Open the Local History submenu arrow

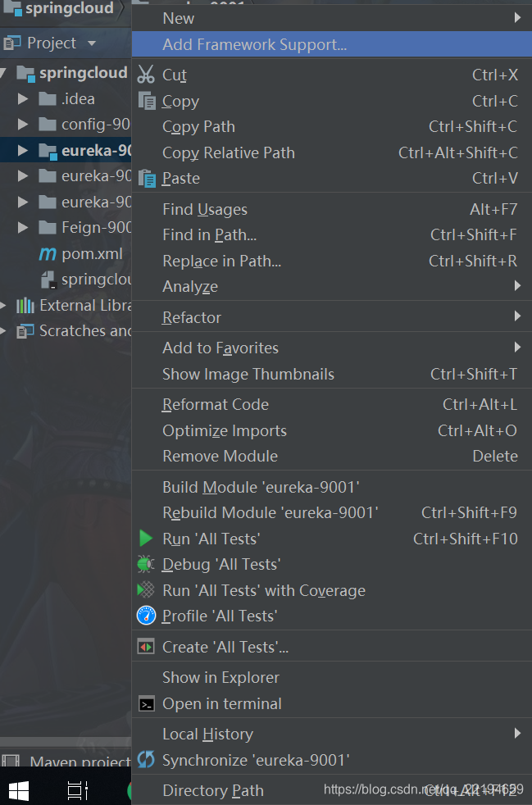[517, 734]
